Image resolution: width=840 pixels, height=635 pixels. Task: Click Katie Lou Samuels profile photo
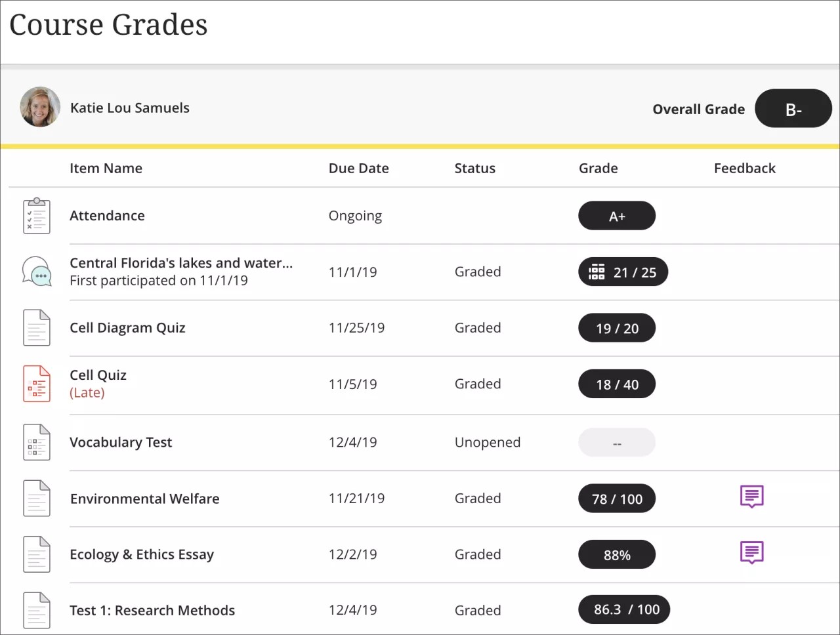(40, 107)
